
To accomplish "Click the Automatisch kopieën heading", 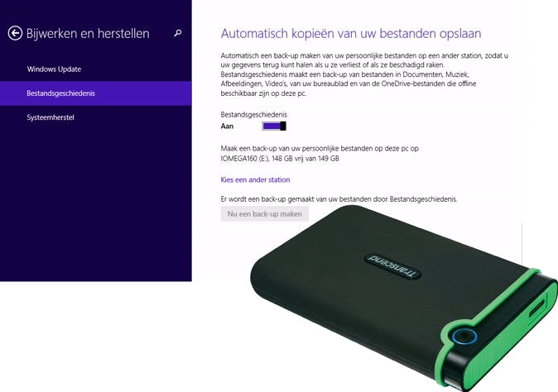I will (x=351, y=33).
